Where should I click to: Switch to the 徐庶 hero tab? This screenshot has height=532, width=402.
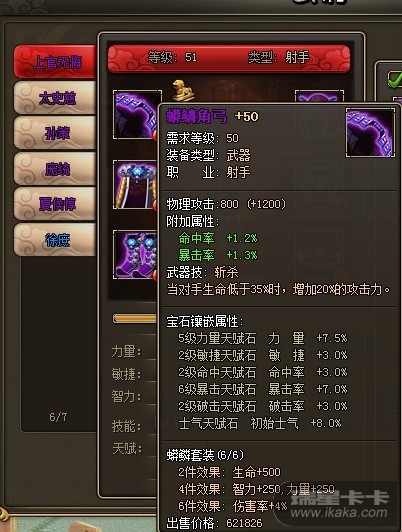55,240
